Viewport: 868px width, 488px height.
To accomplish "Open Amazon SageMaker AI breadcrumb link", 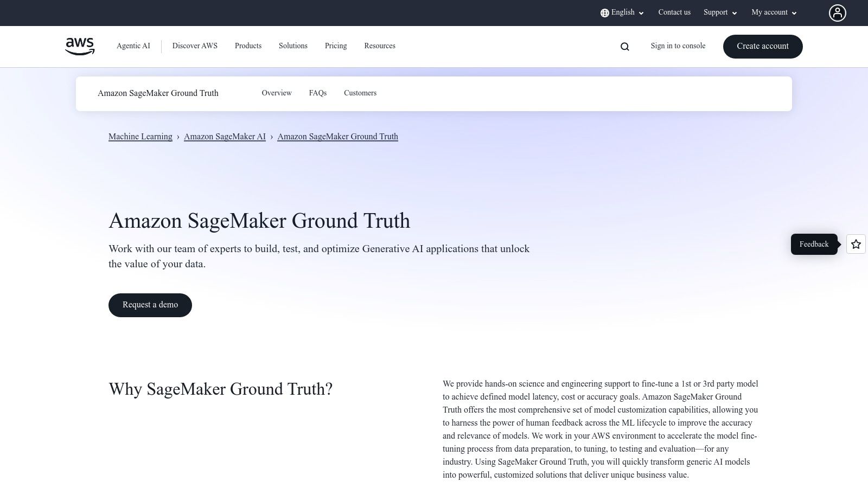I will pyautogui.click(x=225, y=137).
